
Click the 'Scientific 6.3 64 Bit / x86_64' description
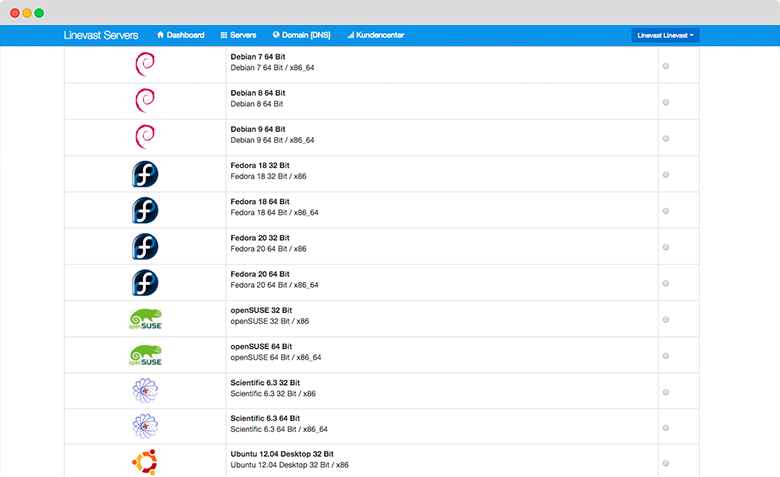click(x=279, y=429)
